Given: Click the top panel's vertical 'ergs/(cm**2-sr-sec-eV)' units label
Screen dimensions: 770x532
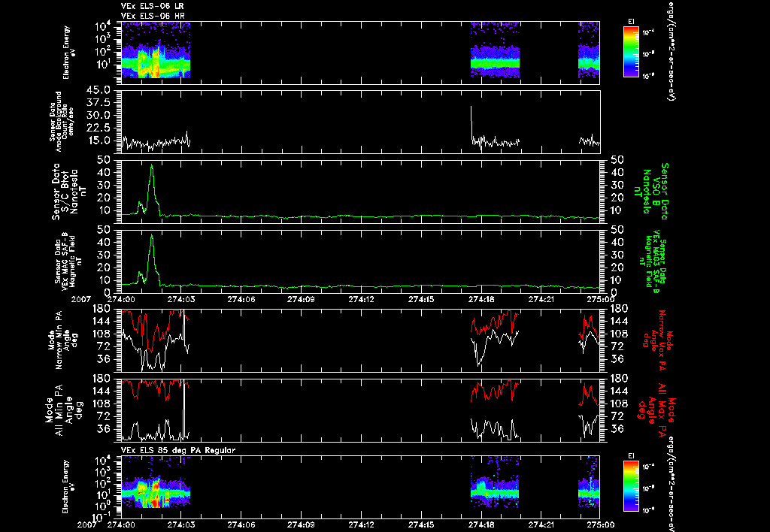Looking at the screenshot, I should (670, 50).
